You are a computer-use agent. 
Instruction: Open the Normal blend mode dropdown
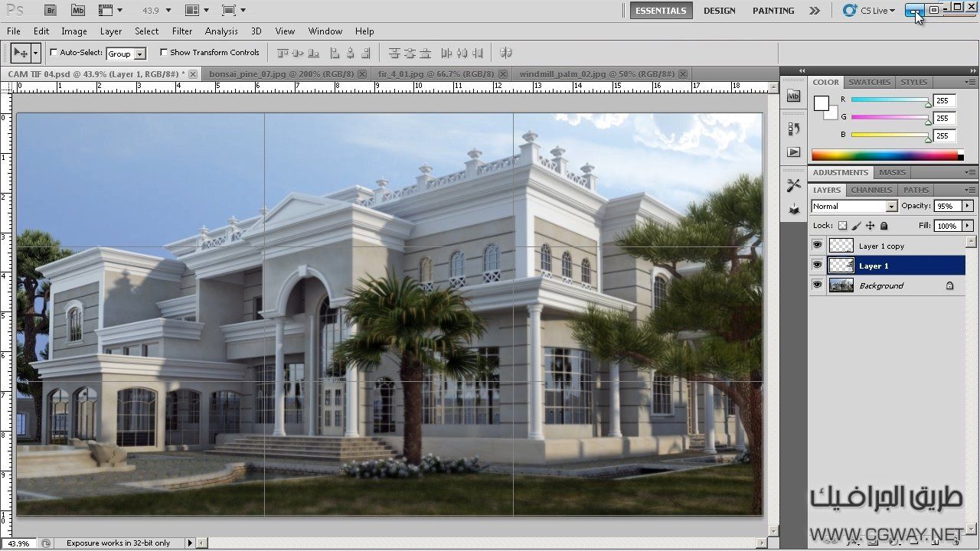pos(890,207)
